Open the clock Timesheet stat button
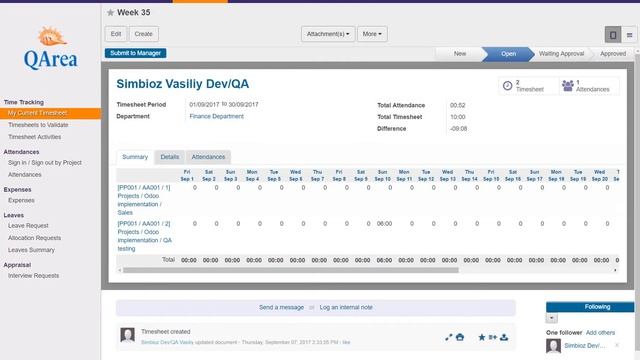Image resolution: width=640 pixels, height=360 pixels. (529, 86)
